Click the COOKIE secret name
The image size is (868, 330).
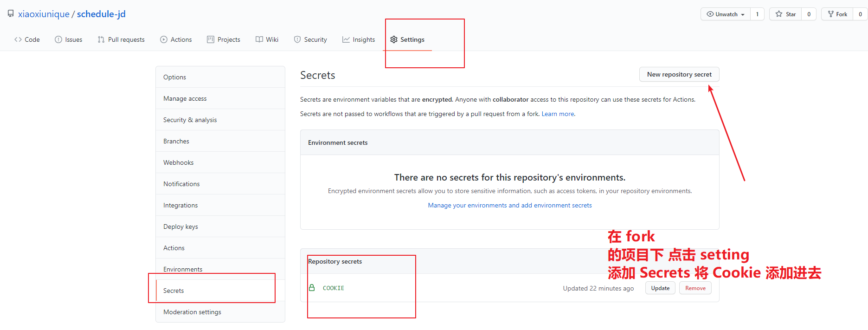[x=333, y=288]
